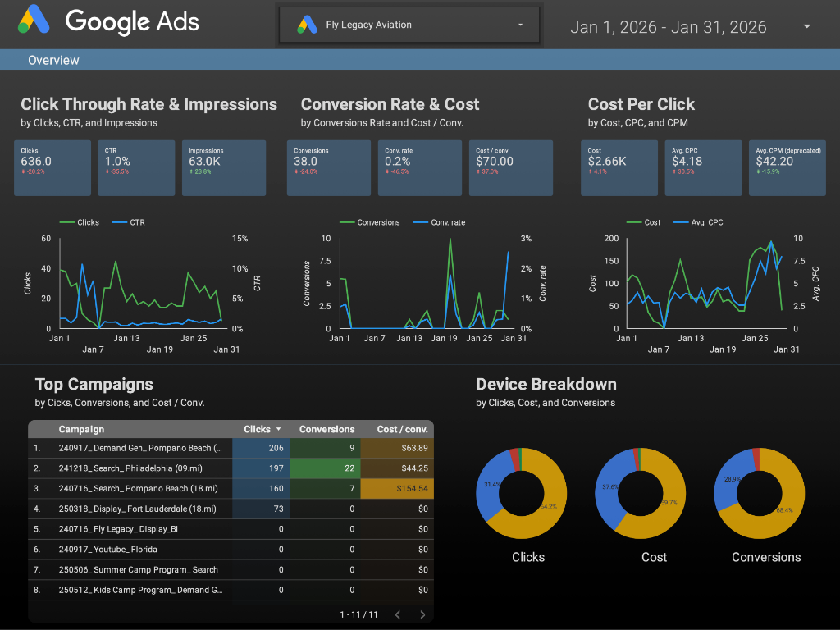840x630 pixels.
Task: Open the Overview tab
Action: click(x=53, y=60)
